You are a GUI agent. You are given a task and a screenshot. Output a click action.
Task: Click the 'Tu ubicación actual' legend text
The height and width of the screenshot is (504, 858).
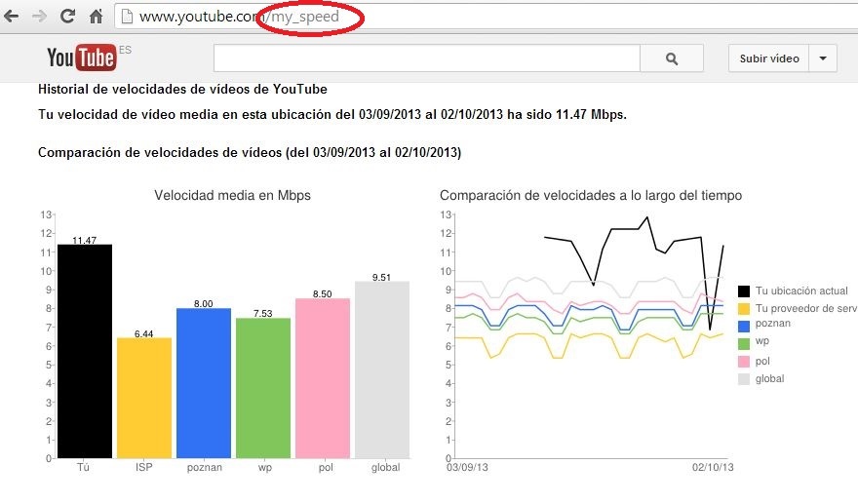pos(801,291)
